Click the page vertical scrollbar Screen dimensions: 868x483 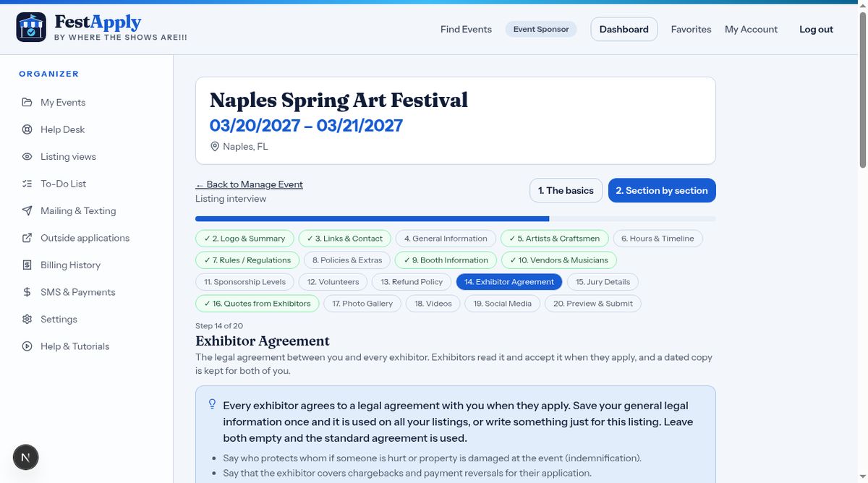(x=863, y=241)
